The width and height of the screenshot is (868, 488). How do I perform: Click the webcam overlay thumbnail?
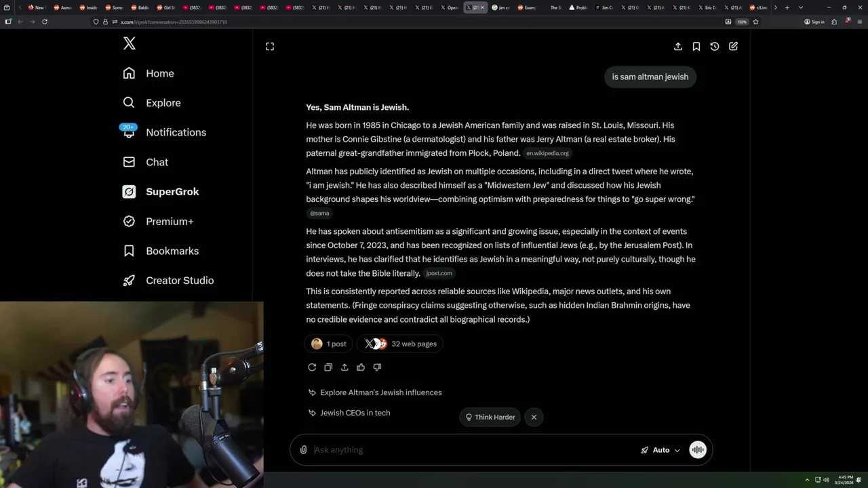coord(132,395)
